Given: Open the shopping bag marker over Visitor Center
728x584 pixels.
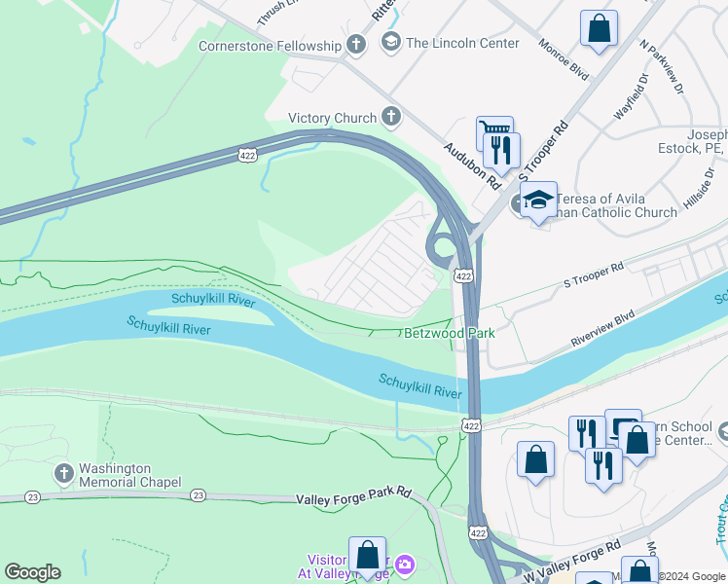Looking at the screenshot, I should pos(367,558).
